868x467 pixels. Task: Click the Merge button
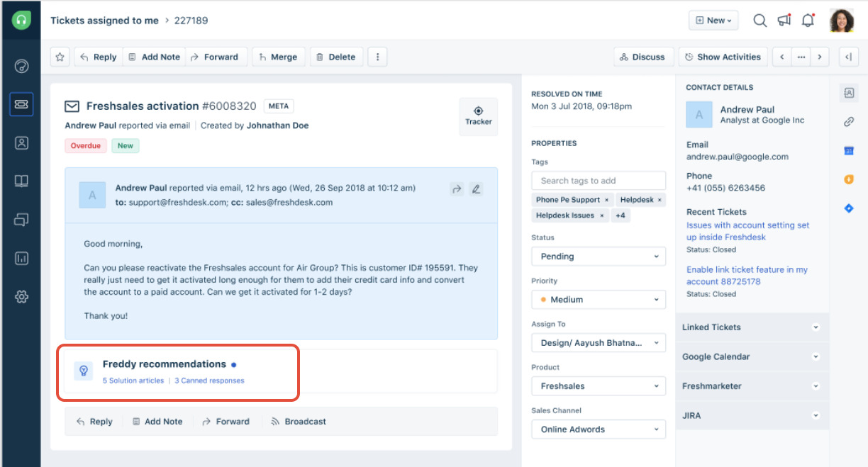(279, 57)
